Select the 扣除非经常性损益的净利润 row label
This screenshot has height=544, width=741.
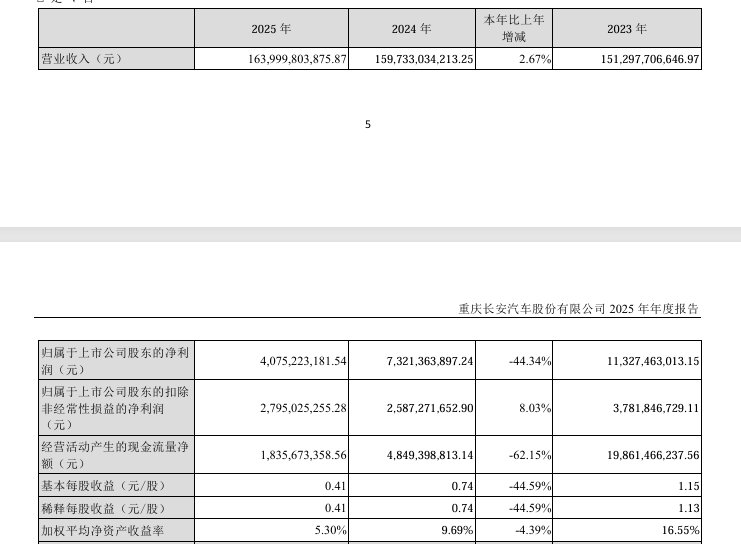113,408
